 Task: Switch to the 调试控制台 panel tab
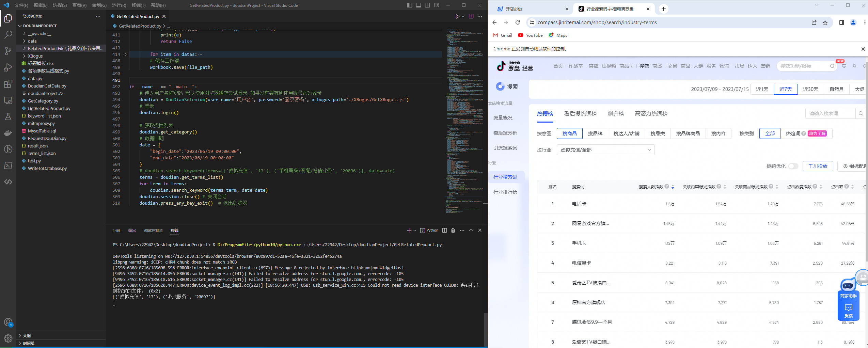[x=153, y=231]
